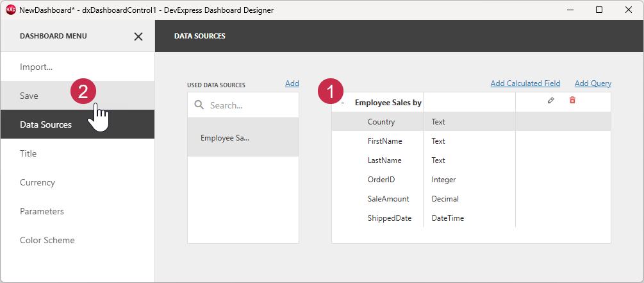This screenshot has height=283, width=644.
Task: Maximize the Dashboard Designer window
Action: coord(599,10)
